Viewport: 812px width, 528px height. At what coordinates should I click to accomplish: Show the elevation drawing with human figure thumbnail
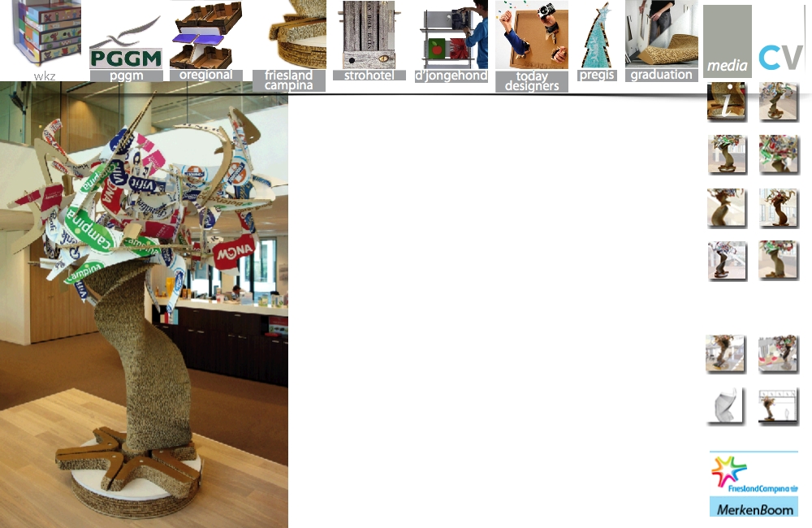coord(778,407)
